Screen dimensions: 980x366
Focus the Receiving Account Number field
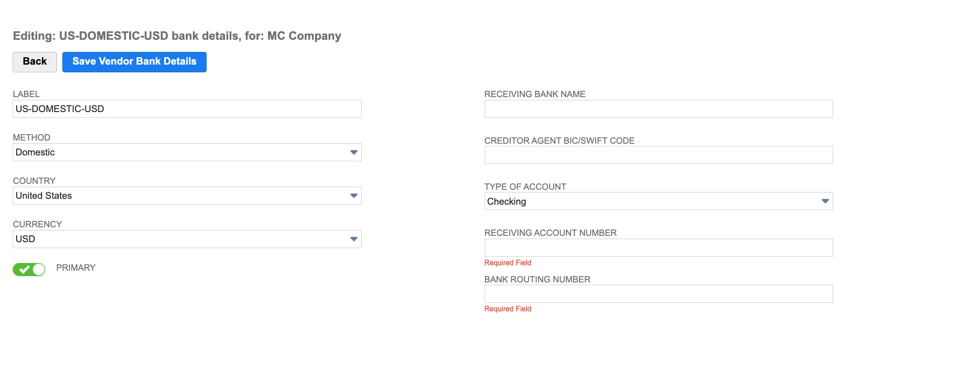pyautogui.click(x=659, y=248)
